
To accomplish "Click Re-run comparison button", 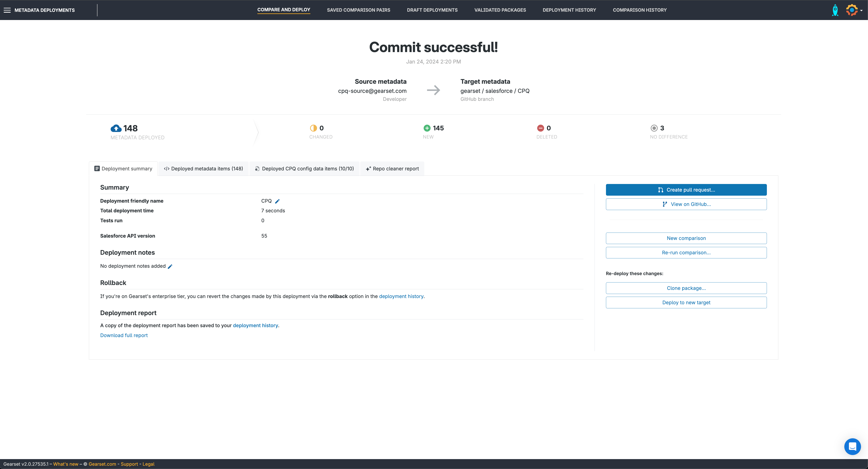I will [686, 253].
